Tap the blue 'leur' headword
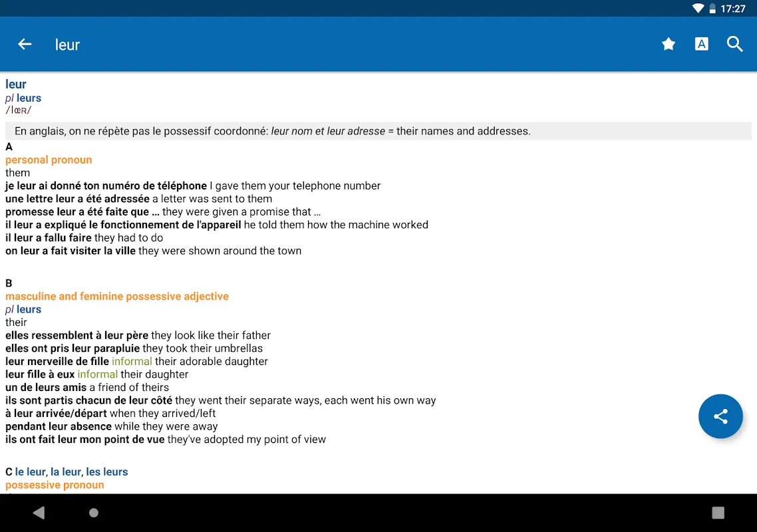Image resolution: width=757 pixels, height=532 pixels. click(16, 84)
